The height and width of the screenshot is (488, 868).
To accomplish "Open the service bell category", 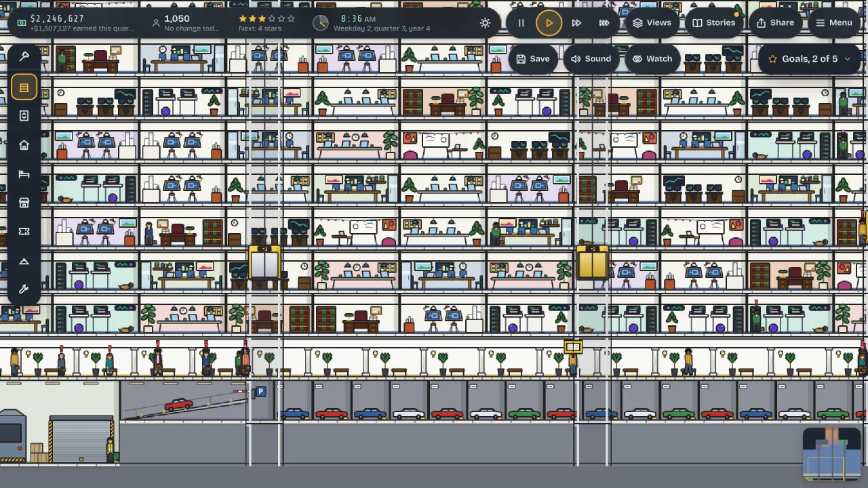I will point(24,260).
